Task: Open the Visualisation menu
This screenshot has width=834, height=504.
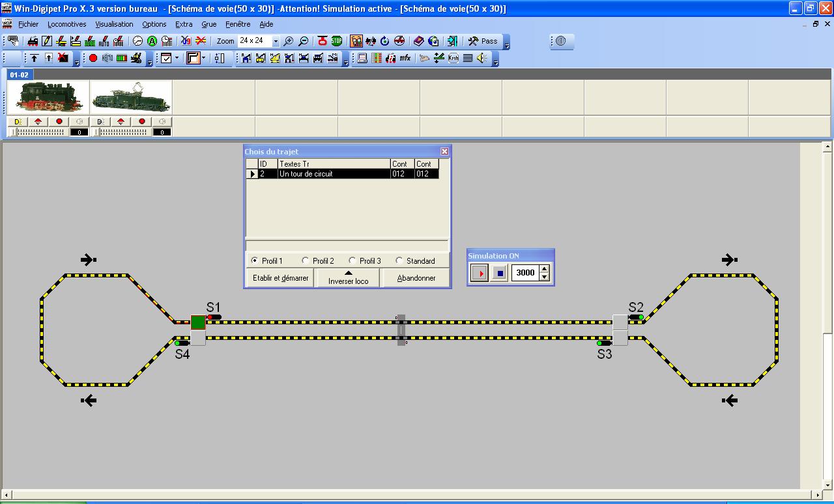Action: (x=114, y=24)
